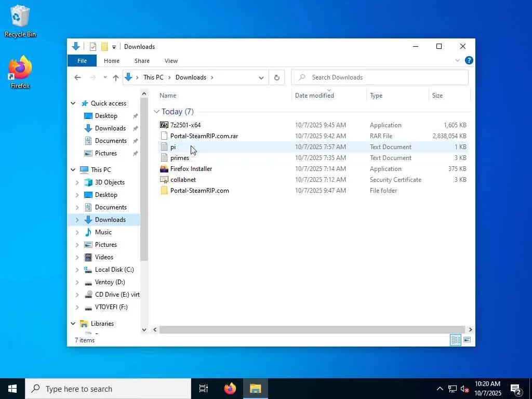Select the primes text document icon
Image resolution: width=532 pixels, height=399 pixels.
pyautogui.click(x=164, y=158)
